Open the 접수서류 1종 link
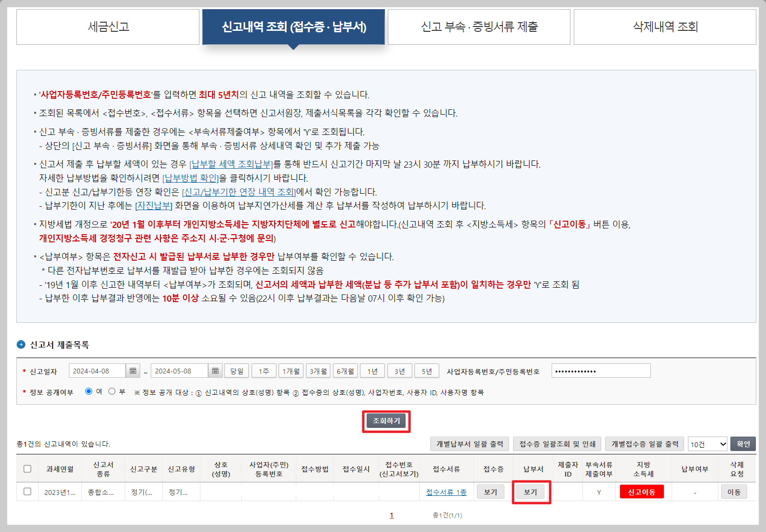The width and height of the screenshot is (766, 532). coord(446,492)
